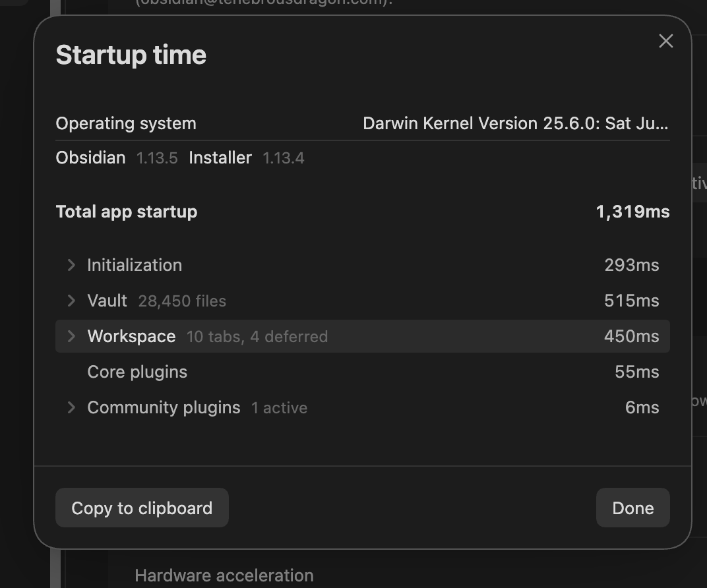This screenshot has width=707, height=588.
Task: Click the Hardware acceleration setting behind dialog
Action: pos(224,575)
